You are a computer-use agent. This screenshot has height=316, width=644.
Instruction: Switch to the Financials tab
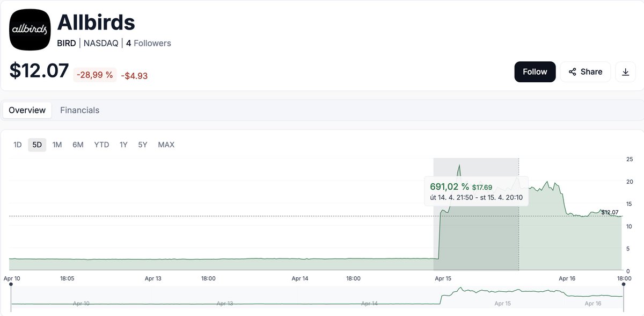(x=79, y=110)
